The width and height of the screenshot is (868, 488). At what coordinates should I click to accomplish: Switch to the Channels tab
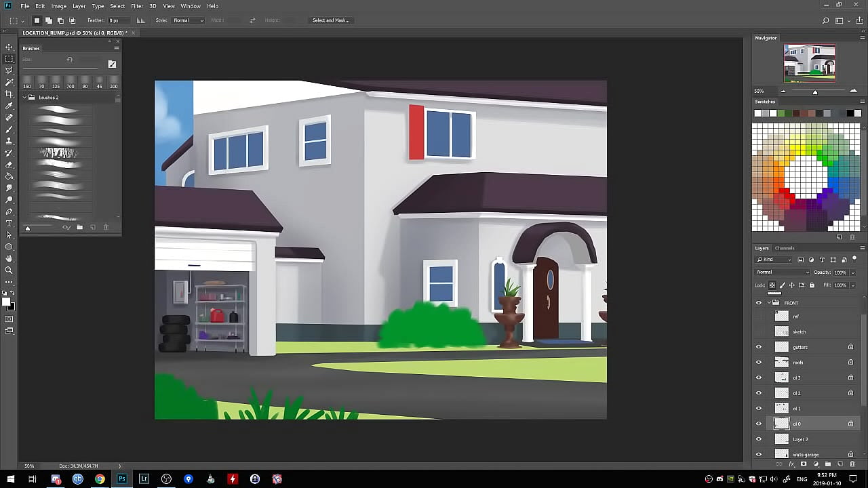785,248
